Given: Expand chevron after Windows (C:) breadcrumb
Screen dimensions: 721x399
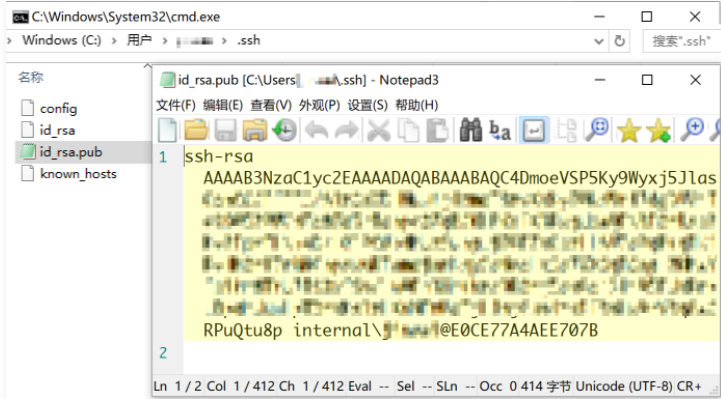Looking at the screenshot, I should [x=114, y=40].
